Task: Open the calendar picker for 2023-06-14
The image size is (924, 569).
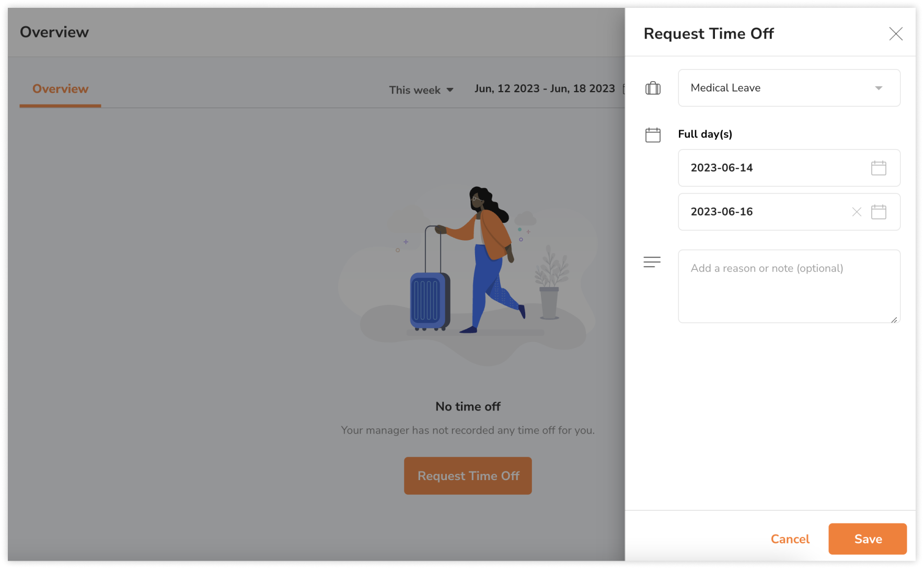Action: click(879, 168)
